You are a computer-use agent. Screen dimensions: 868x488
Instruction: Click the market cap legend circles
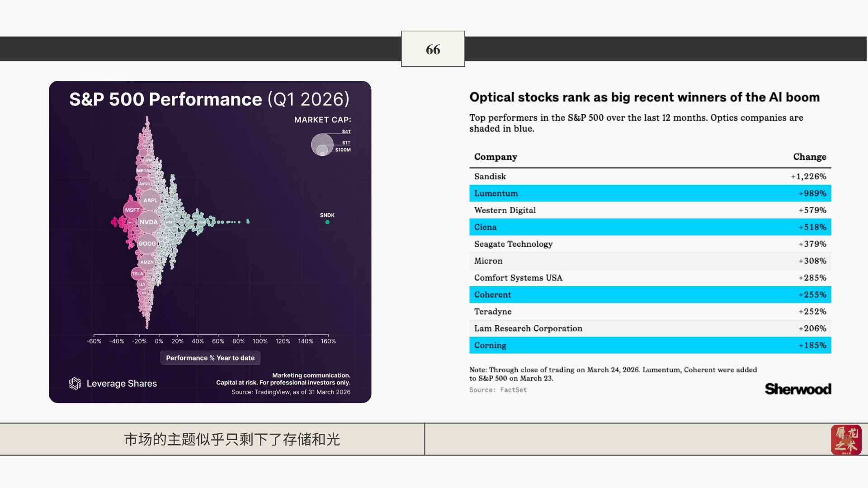pyautogui.click(x=322, y=145)
